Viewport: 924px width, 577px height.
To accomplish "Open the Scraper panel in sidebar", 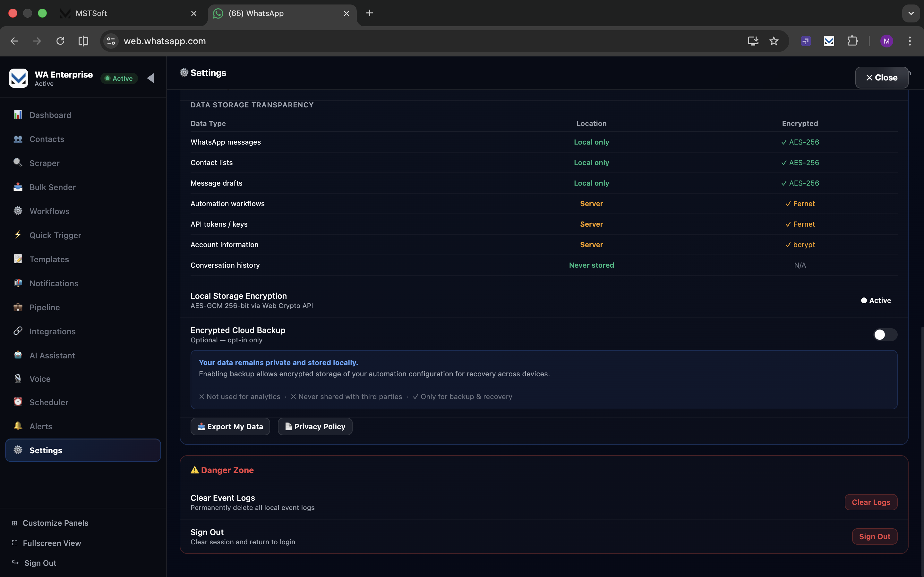I will (44, 163).
